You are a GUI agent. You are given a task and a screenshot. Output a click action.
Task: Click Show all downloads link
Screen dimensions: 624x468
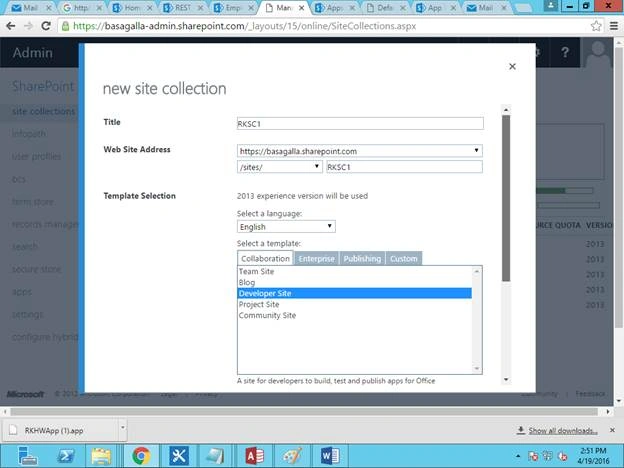(562, 431)
